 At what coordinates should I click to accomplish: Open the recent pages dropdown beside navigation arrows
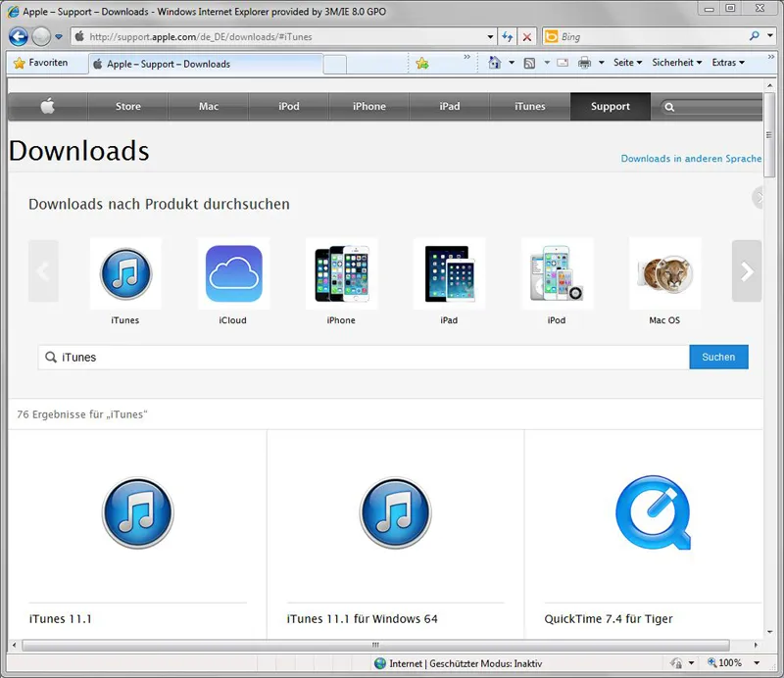pos(59,36)
